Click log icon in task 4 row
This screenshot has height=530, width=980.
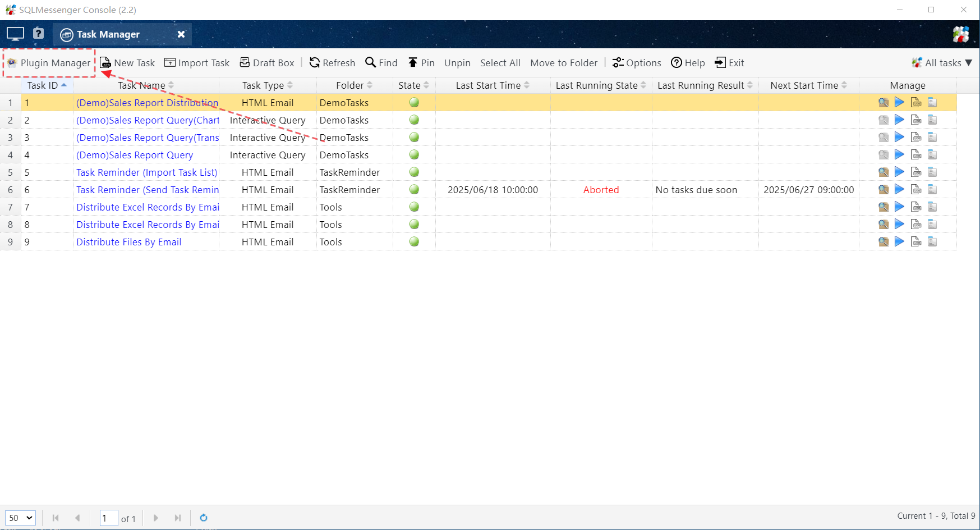[x=916, y=154]
